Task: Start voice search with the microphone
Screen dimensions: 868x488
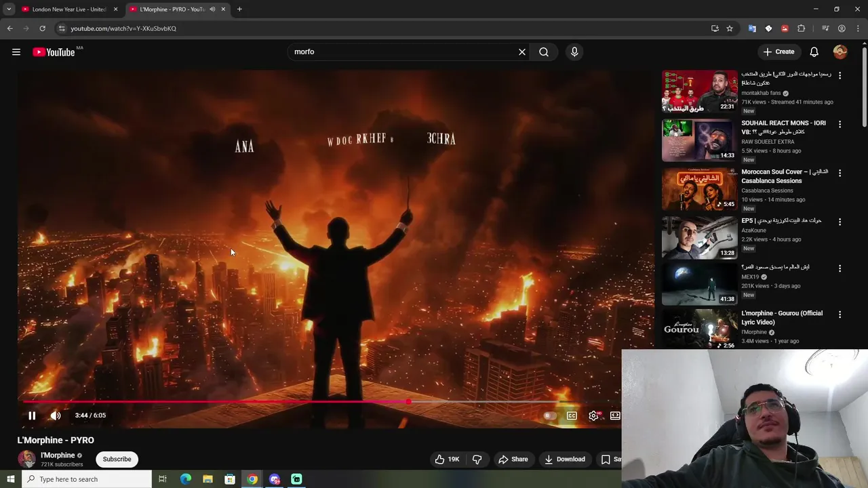Action: tap(574, 52)
